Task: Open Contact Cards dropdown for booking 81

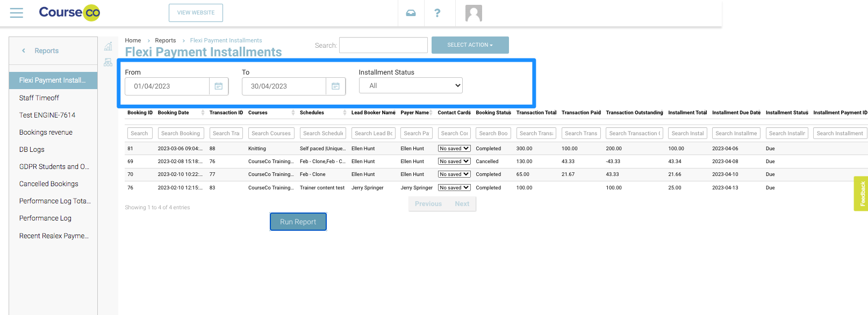Action: 454,149
